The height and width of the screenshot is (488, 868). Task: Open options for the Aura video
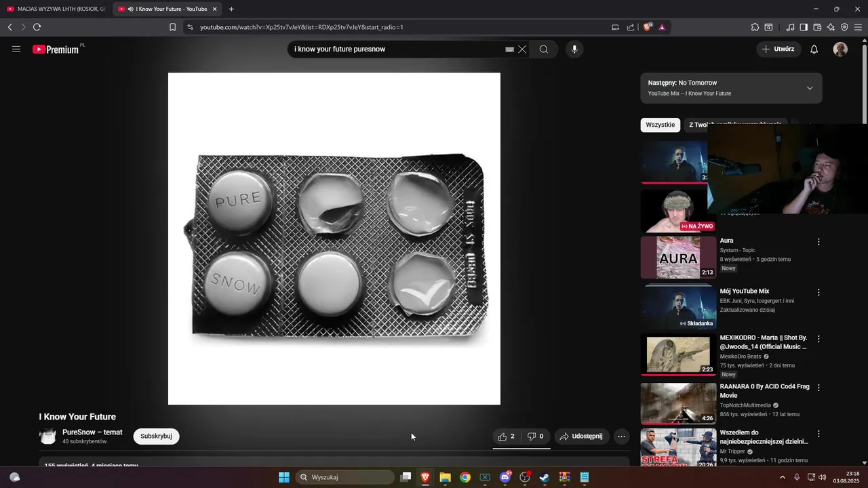click(x=818, y=242)
